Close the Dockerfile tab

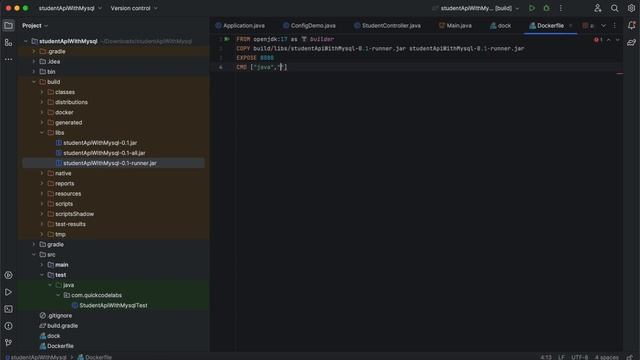pos(571,25)
